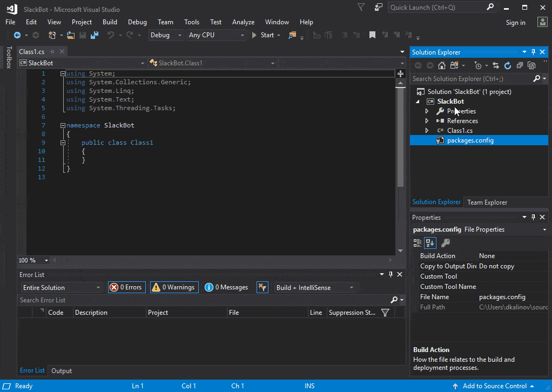Click the Sign in link

coord(515,23)
